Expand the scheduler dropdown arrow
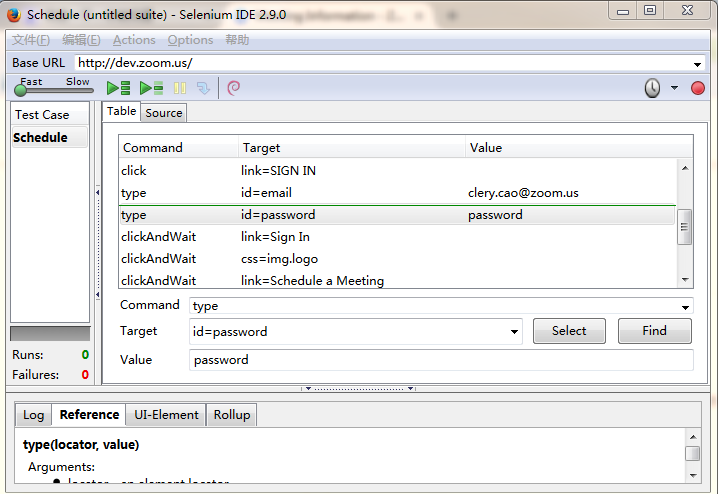 coord(674,87)
